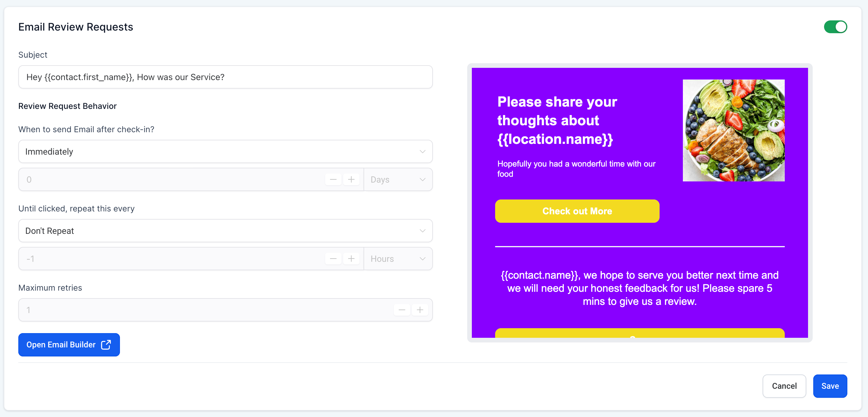Decrease maximum retries with the minus stepper
The height and width of the screenshot is (417, 868).
[402, 310]
